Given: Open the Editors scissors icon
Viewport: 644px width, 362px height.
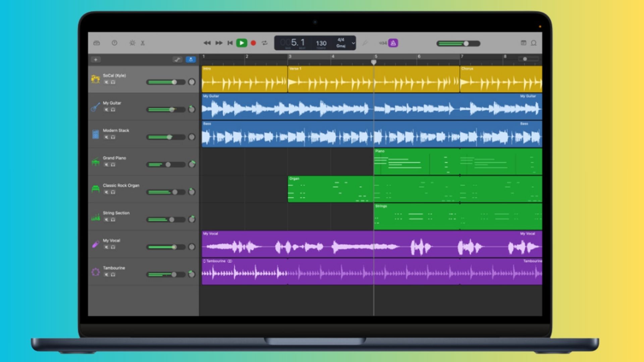Looking at the screenshot, I should (x=142, y=43).
